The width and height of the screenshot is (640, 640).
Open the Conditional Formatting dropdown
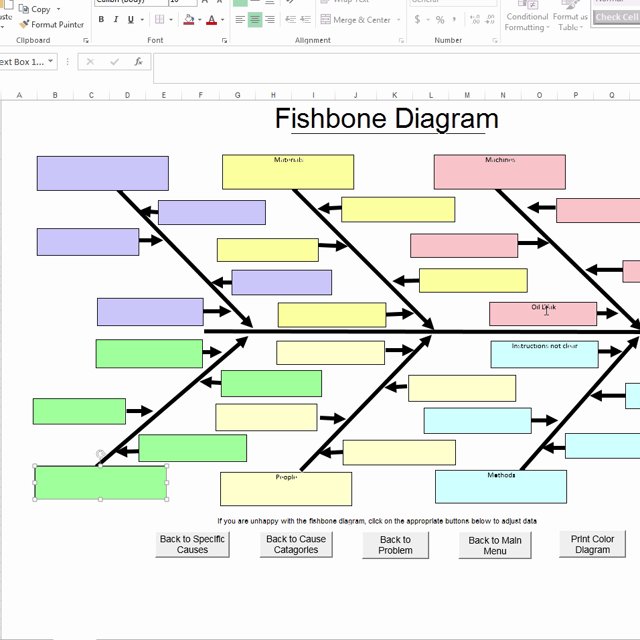tap(527, 22)
